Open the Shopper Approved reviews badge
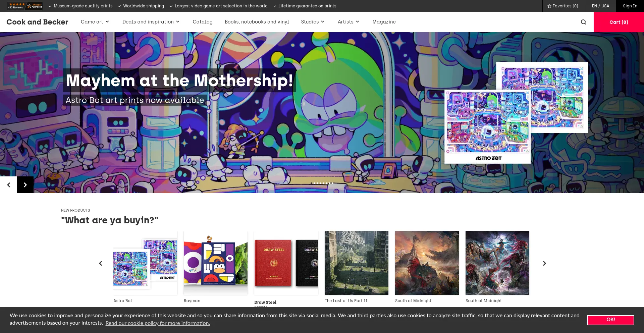The height and width of the screenshot is (333, 644). (x=25, y=6)
